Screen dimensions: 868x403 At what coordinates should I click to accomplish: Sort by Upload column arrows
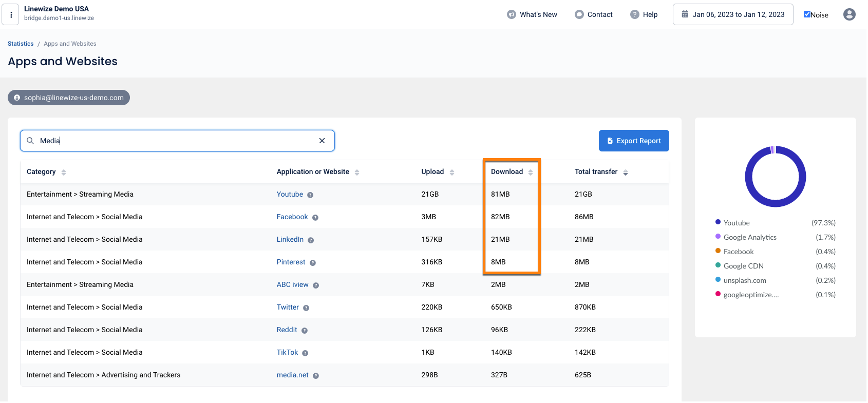pyautogui.click(x=452, y=172)
